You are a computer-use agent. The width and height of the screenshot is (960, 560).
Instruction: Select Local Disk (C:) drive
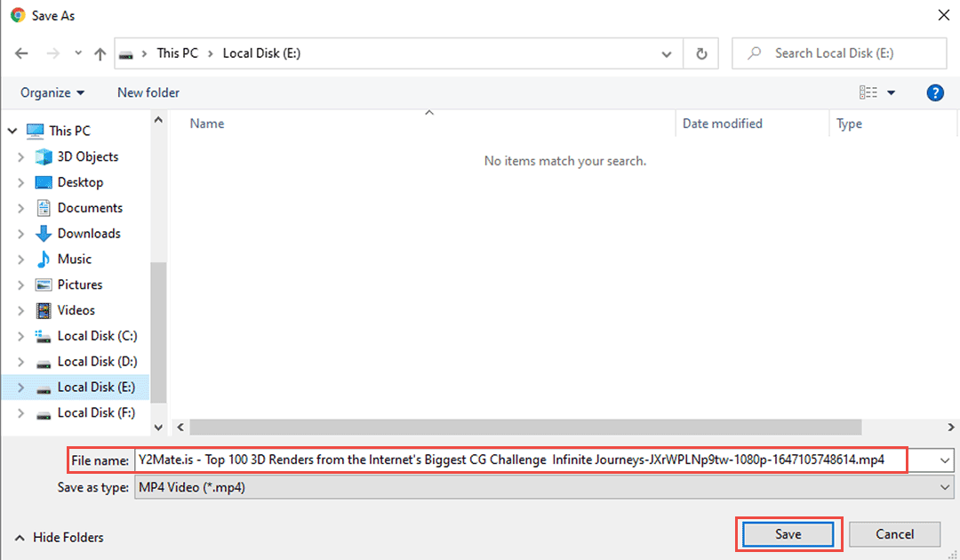point(98,337)
